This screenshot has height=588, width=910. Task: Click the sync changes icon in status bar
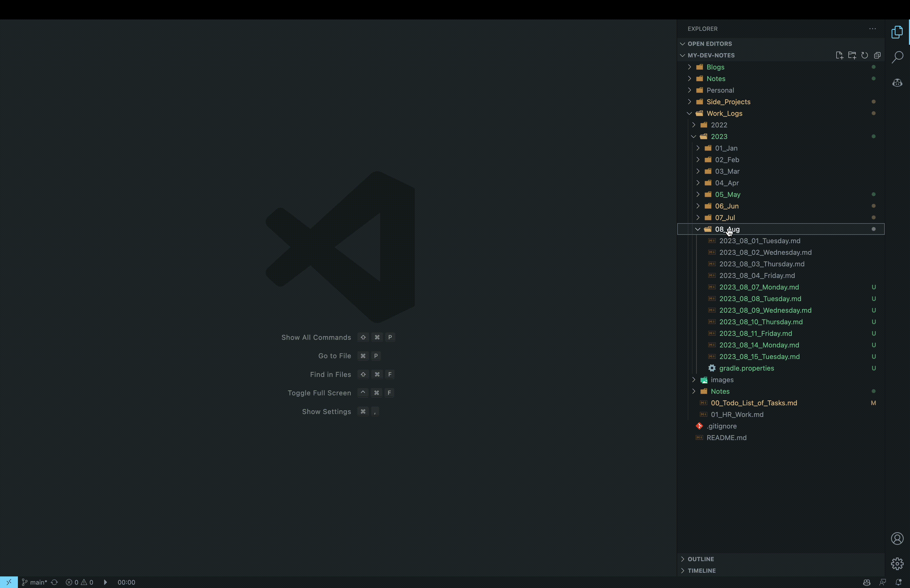54,582
